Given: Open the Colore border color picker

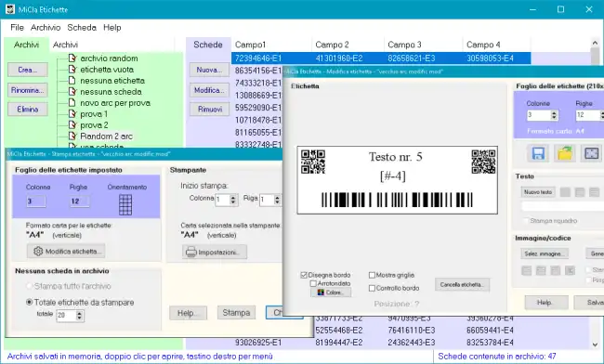Looking at the screenshot, I should coord(331,292).
